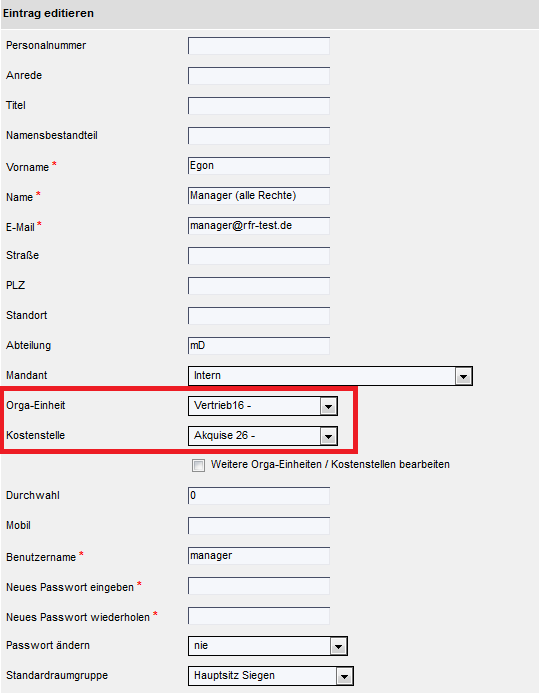Click into the Personalnummer field
539x693 pixels.
click(x=259, y=46)
